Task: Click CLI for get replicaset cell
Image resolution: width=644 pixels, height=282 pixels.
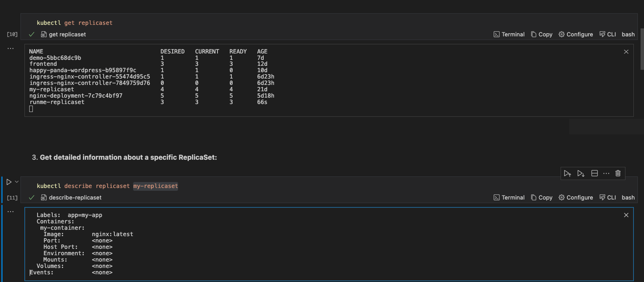Action: coord(608,34)
